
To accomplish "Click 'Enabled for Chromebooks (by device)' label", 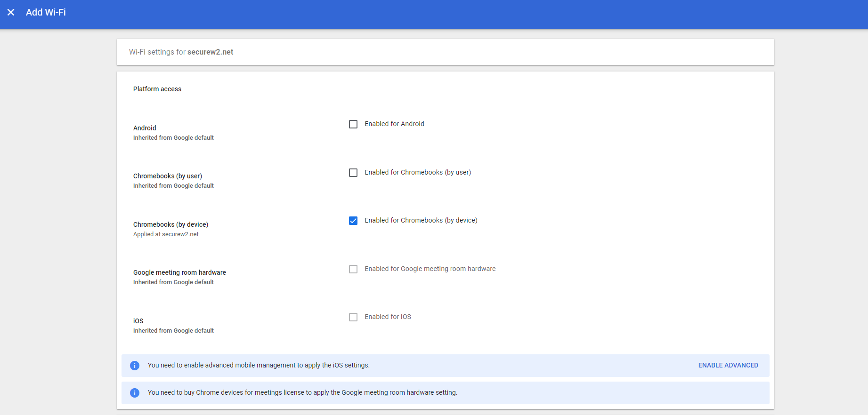I will click(x=421, y=221).
